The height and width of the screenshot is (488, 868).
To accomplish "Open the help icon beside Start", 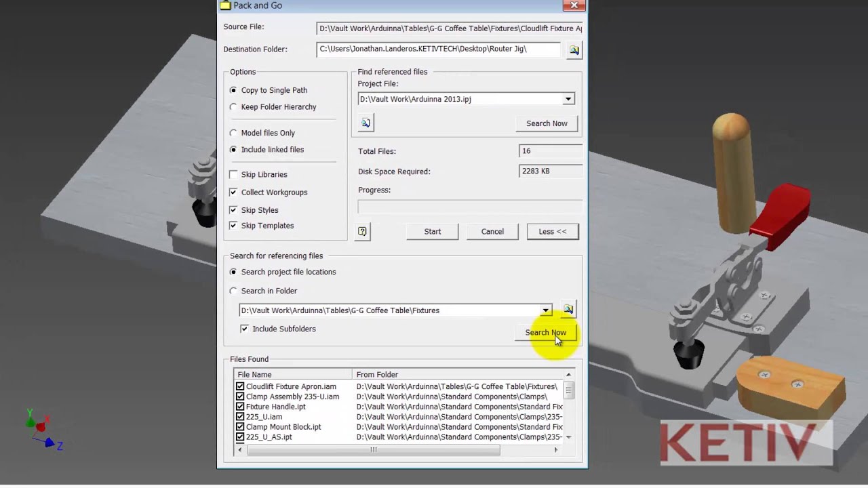I will click(362, 232).
